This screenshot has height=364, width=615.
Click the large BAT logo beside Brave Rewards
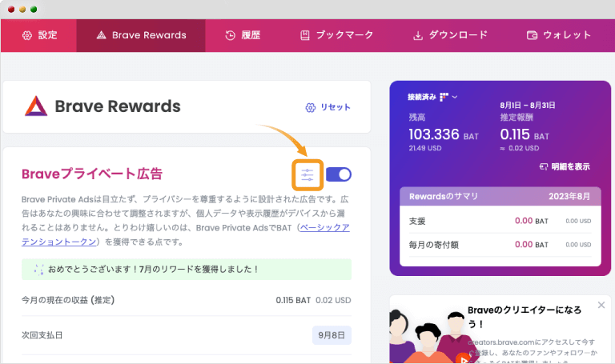pos(36,106)
